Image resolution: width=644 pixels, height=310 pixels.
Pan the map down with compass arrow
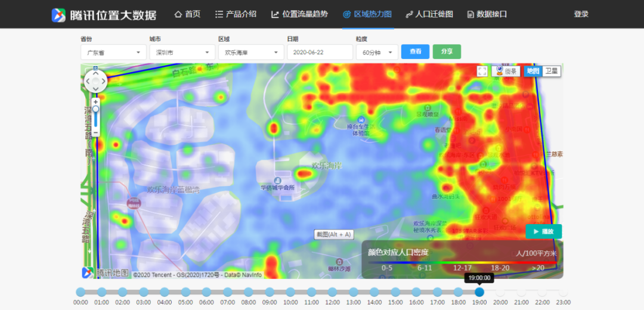tap(95, 89)
